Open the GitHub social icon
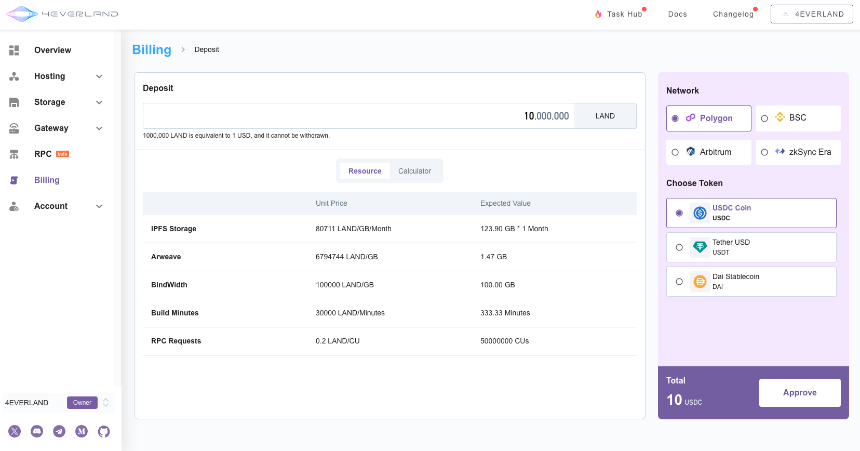860x451 pixels. pos(104,431)
